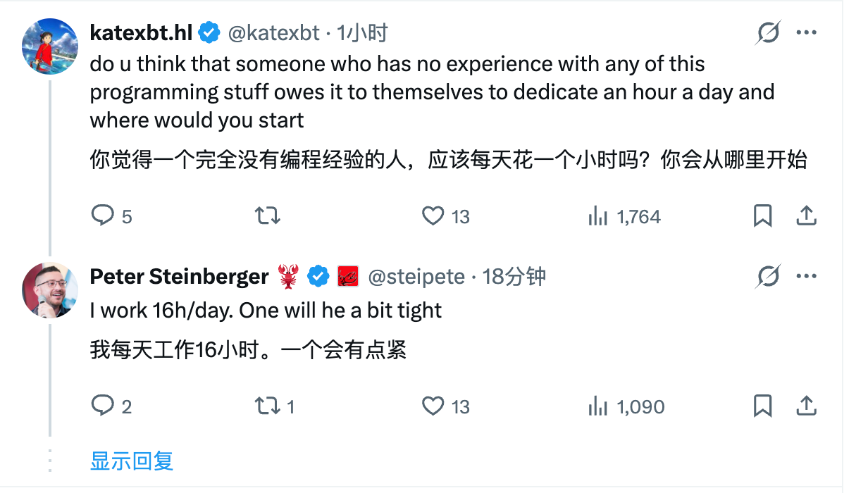Reply to katexbt's tweet
Image resolution: width=868 pixels, height=493 pixels.
point(103,216)
